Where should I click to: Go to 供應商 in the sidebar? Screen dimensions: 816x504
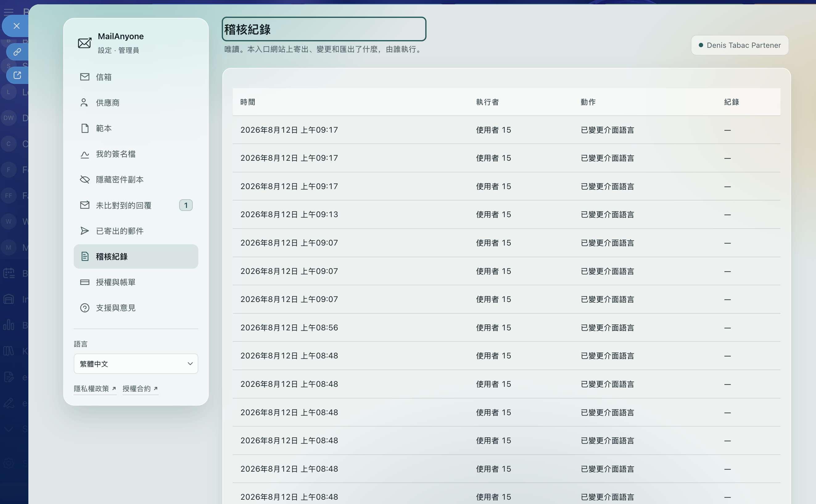pyautogui.click(x=136, y=103)
